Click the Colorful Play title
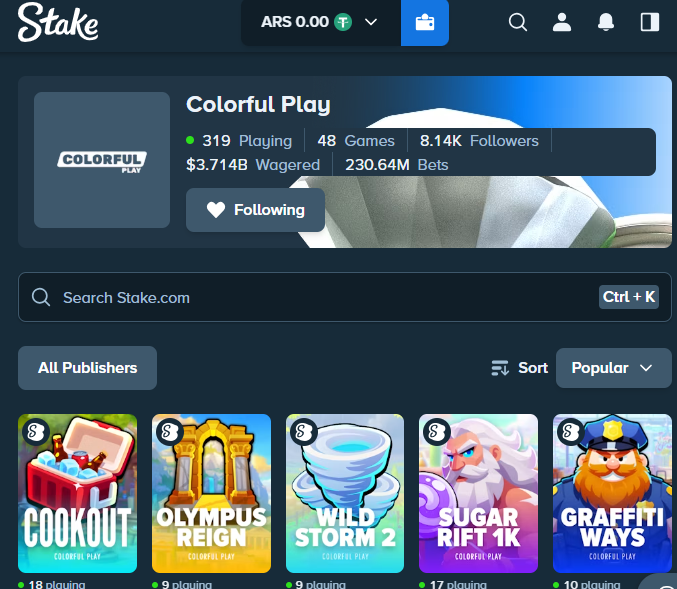Image resolution: width=677 pixels, height=589 pixels. tap(258, 104)
